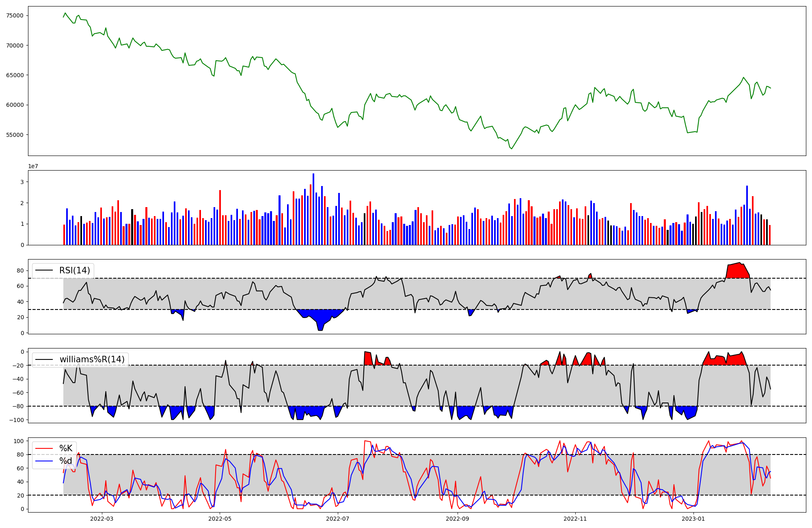This screenshot has height=528, width=812.
Task: Click the 55000 price axis label
Action: (15, 135)
